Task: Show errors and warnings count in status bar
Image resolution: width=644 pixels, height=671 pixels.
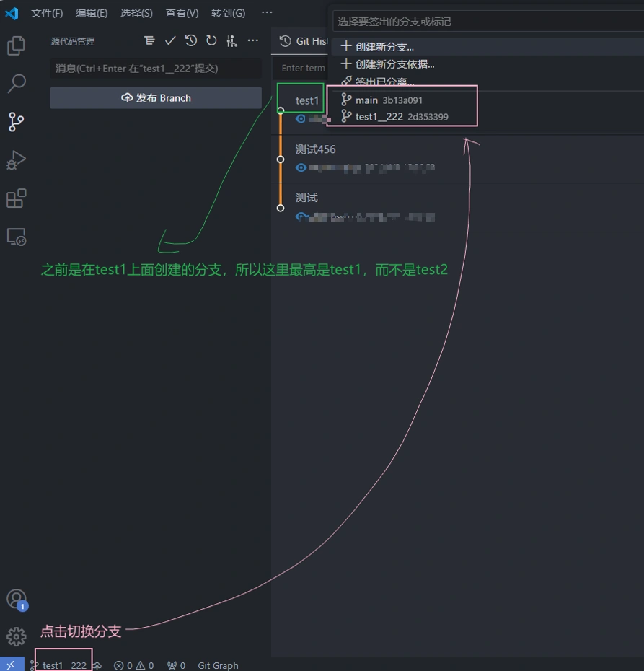Action: tap(134, 665)
